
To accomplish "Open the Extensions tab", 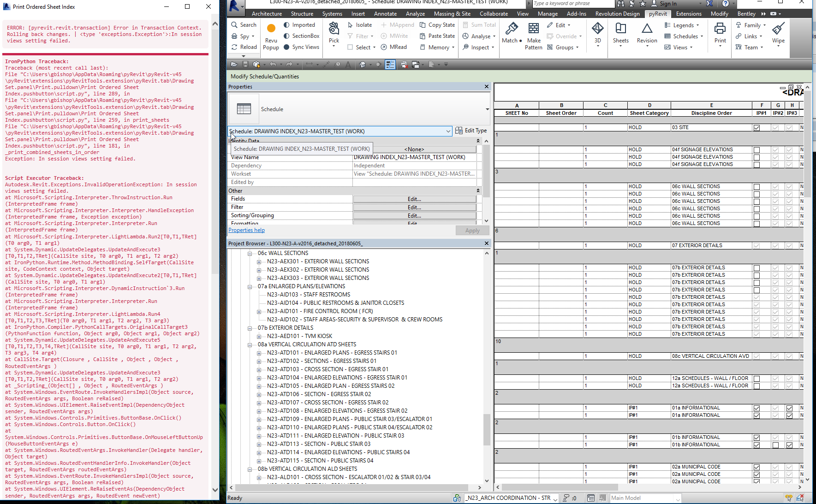I will [688, 14].
